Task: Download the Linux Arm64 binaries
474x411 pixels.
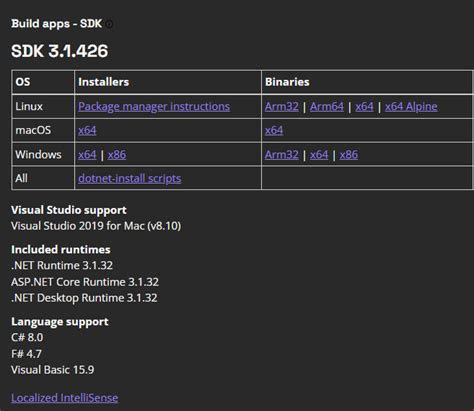Action: point(327,106)
